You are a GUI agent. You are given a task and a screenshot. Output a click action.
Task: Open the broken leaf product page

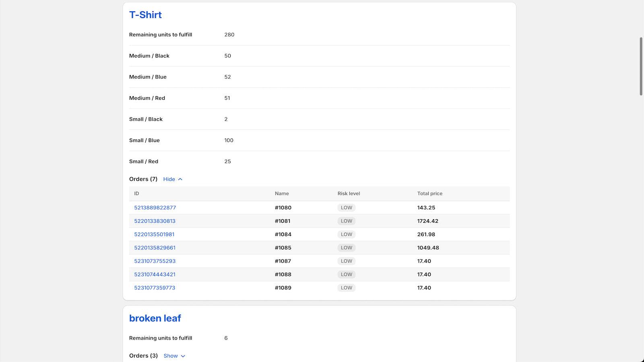[x=155, y=318]
